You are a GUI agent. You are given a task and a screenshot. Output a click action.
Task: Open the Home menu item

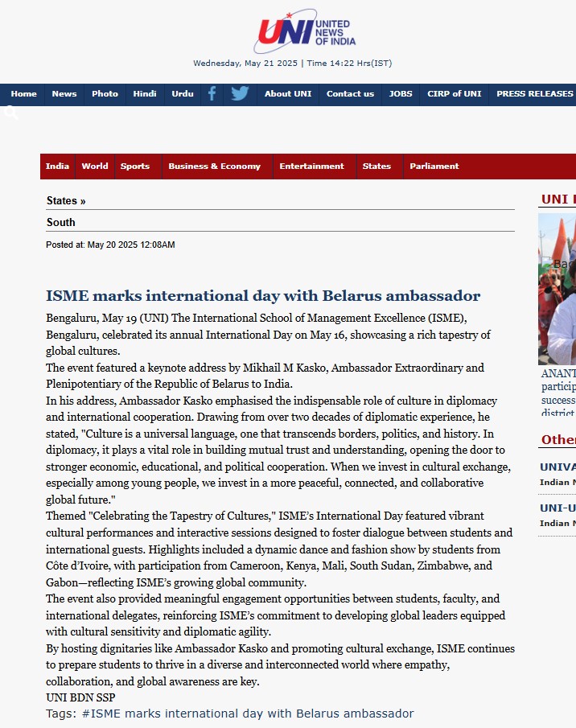point(24,94)
